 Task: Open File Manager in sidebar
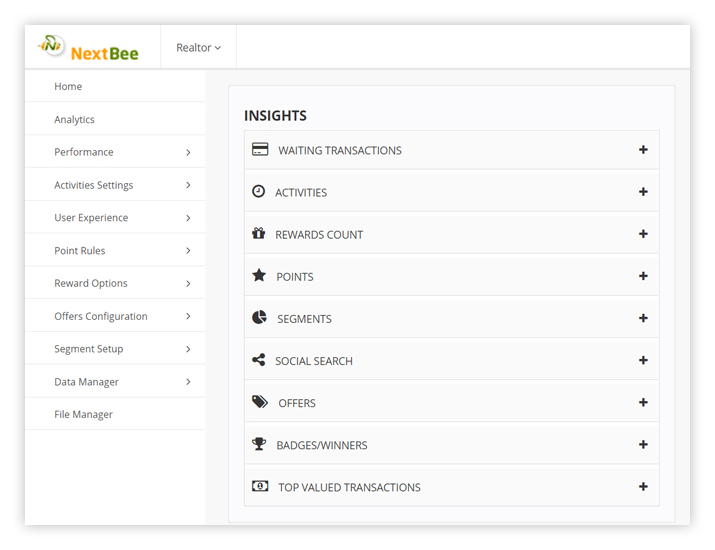(x=83, y=414)
